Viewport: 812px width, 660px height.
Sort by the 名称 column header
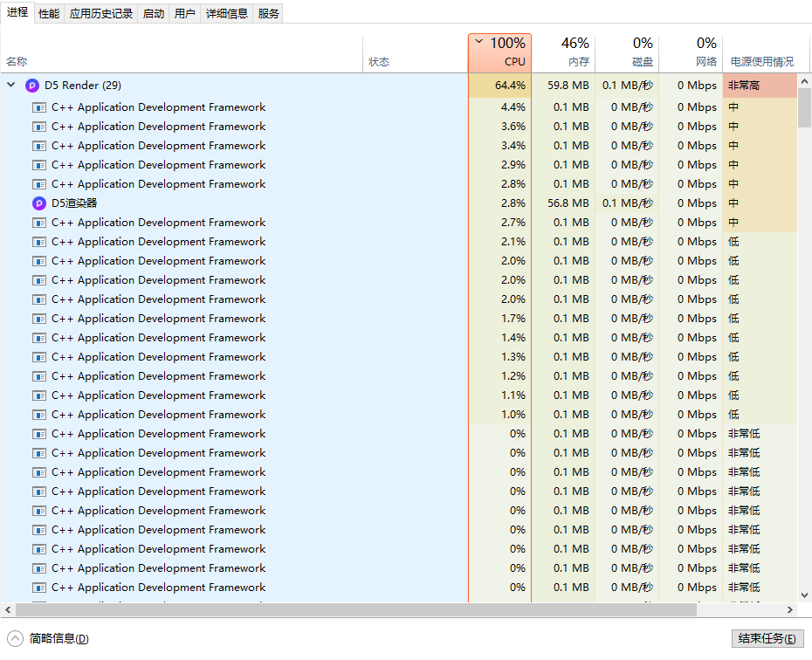(182, 52)
